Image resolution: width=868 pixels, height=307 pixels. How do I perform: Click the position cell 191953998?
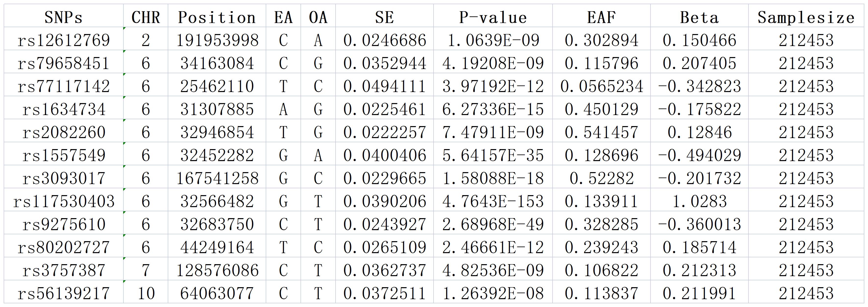click(x=217, y=40)
